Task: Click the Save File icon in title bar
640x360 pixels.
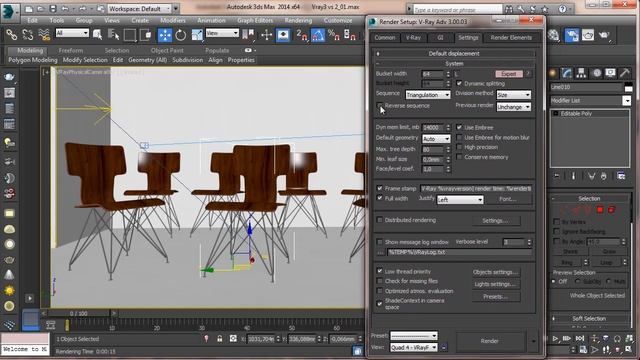Action: (53, 9)
